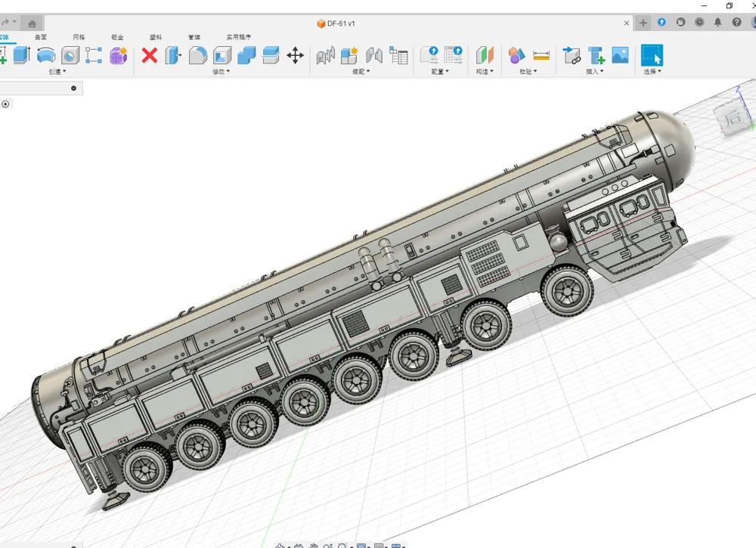
Task: Click the pattern icon with square nodes
Action: click(94, 55)
